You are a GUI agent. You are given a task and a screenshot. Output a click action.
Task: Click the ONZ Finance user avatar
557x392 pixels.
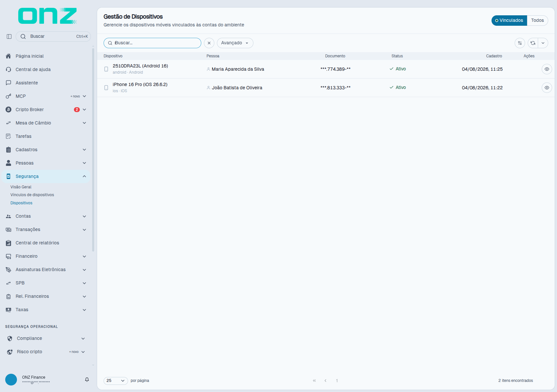[x=11, y=380]
